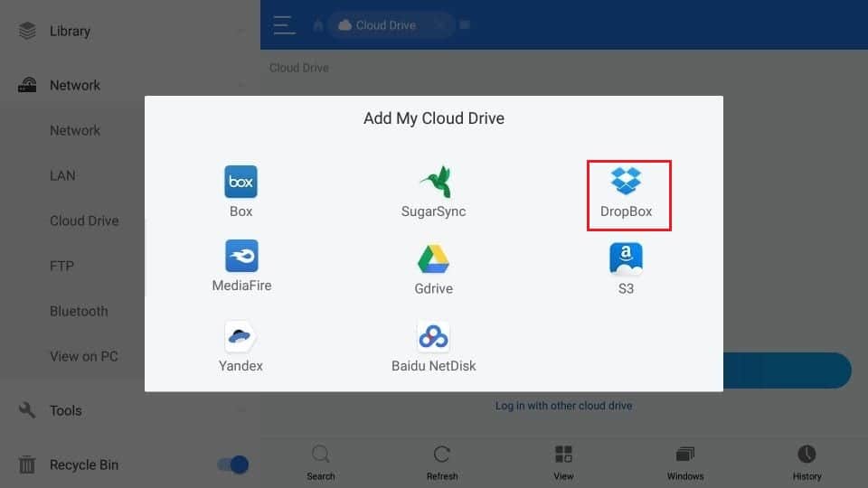Open the View grid icon
The height and width of the screenshot is (488, 868).
pos(563,455)
